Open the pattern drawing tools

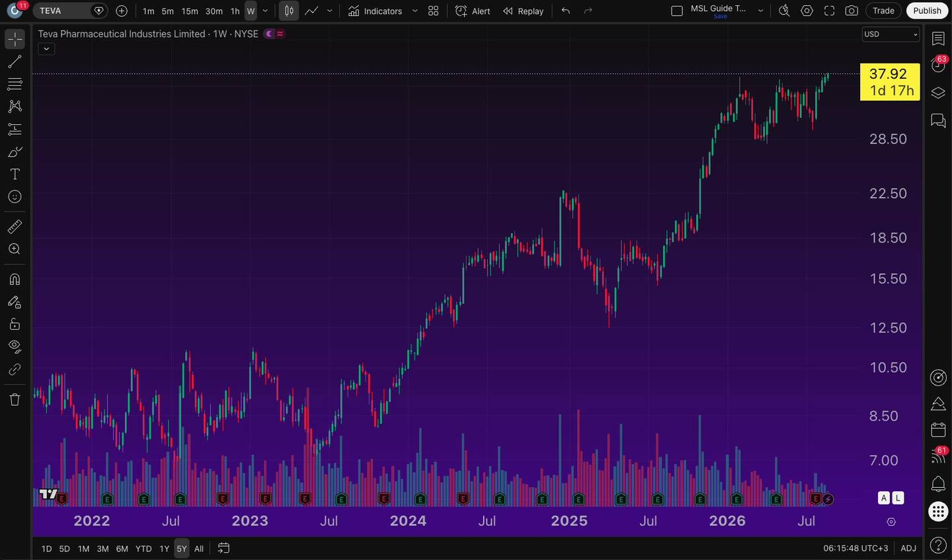click(15, 106)
